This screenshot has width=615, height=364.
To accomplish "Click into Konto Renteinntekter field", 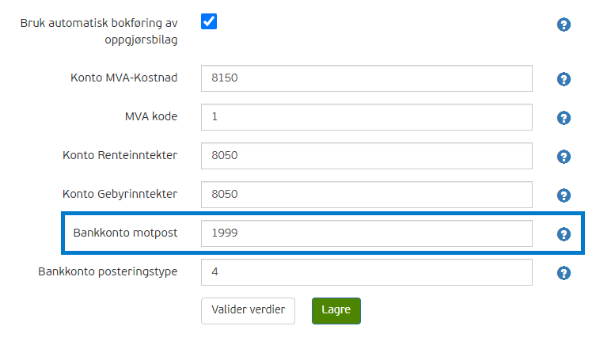I will tap(366, 156).
